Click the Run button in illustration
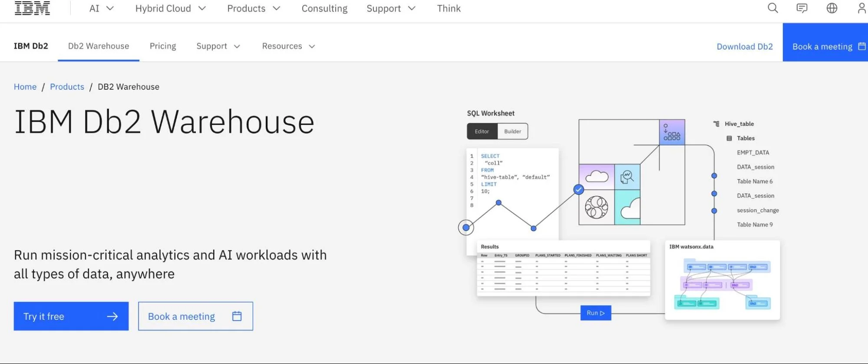The width and height of the screenshot is (868, 364). 596,313
